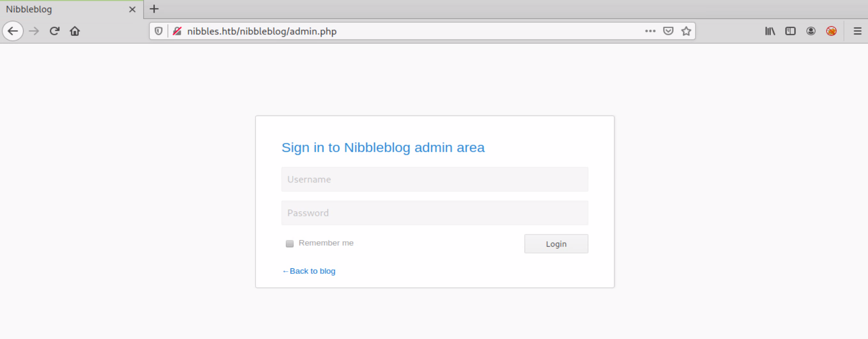Bookmark this page with the star
The image size is (868, 339).
pos(686,31)
